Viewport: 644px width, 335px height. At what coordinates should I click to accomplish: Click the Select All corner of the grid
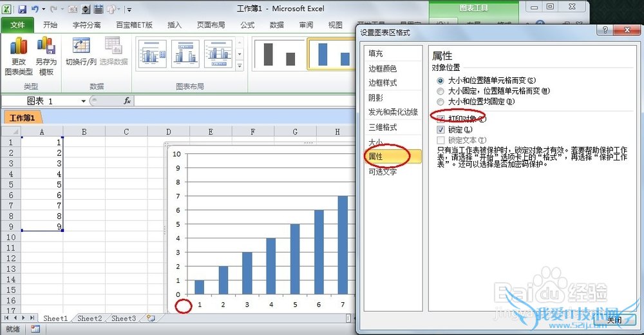11,131
